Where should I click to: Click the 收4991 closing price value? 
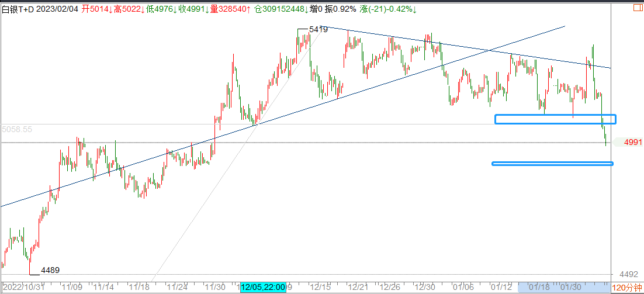pyautogui.click(x=193, y=9)
